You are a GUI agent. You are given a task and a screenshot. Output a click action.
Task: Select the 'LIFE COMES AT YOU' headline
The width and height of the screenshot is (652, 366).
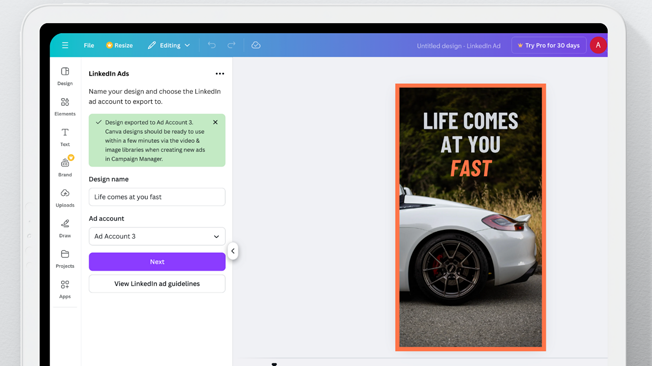470,133
